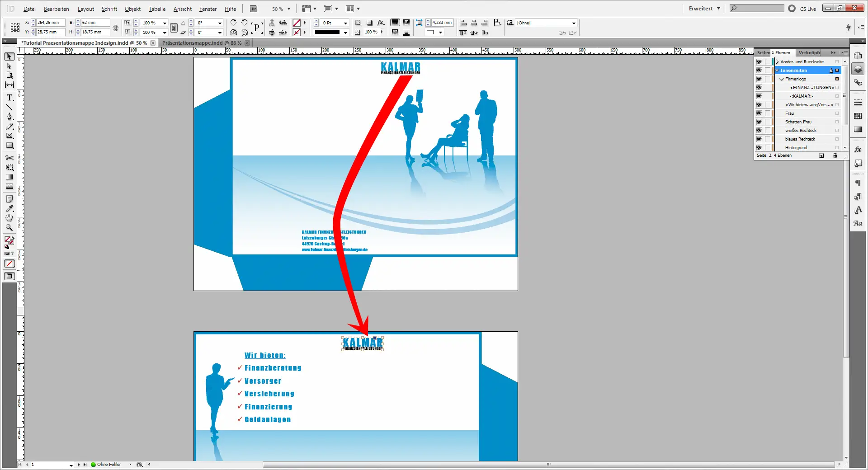
Task: Hide the Hintergrund layer
Action: tap(759, 147)
